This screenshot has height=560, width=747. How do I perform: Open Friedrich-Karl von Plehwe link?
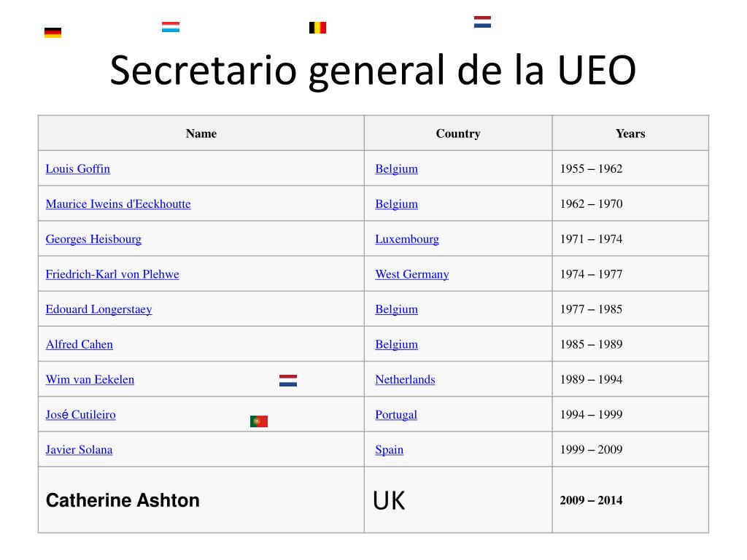(112, 274)
